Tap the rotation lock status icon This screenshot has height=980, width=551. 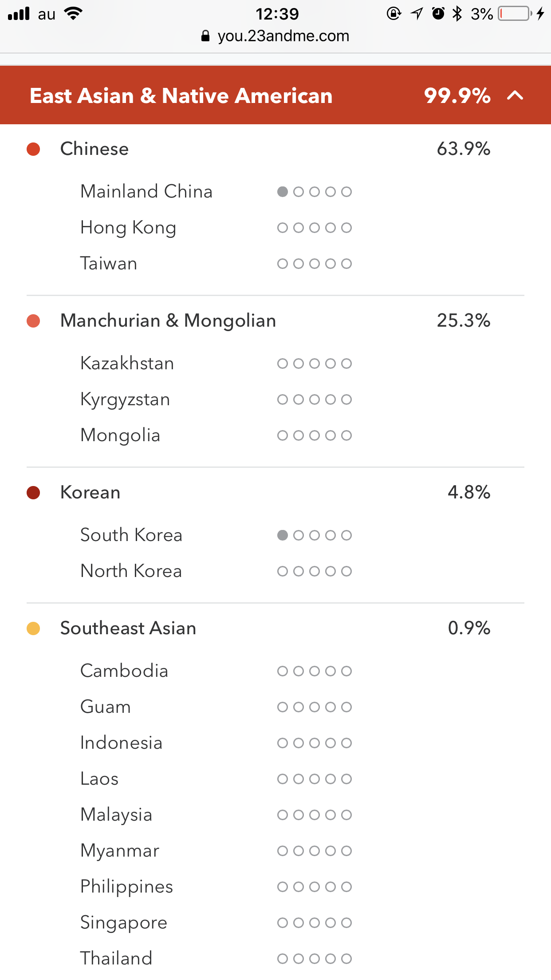pyautogui.click(x=394, y=14)
